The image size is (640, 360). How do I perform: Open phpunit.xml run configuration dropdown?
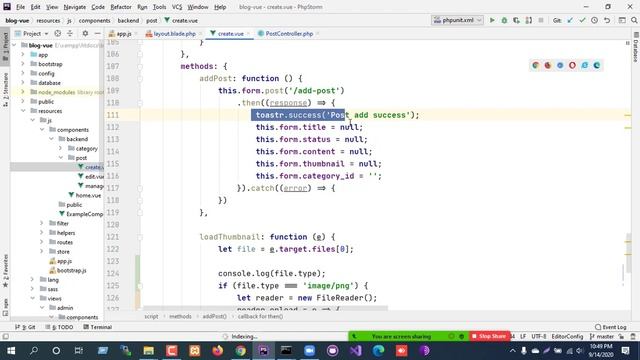457,20
